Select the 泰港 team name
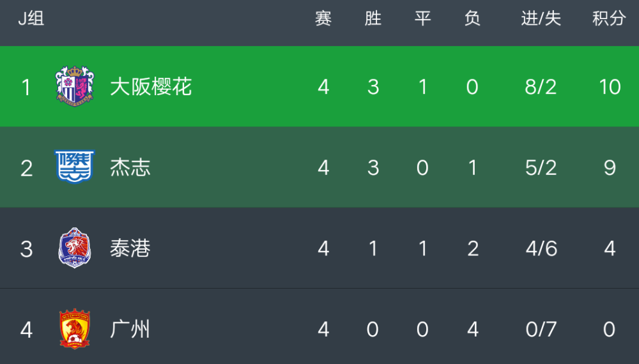This screenshot has height=364, width=639. [130, 248]
